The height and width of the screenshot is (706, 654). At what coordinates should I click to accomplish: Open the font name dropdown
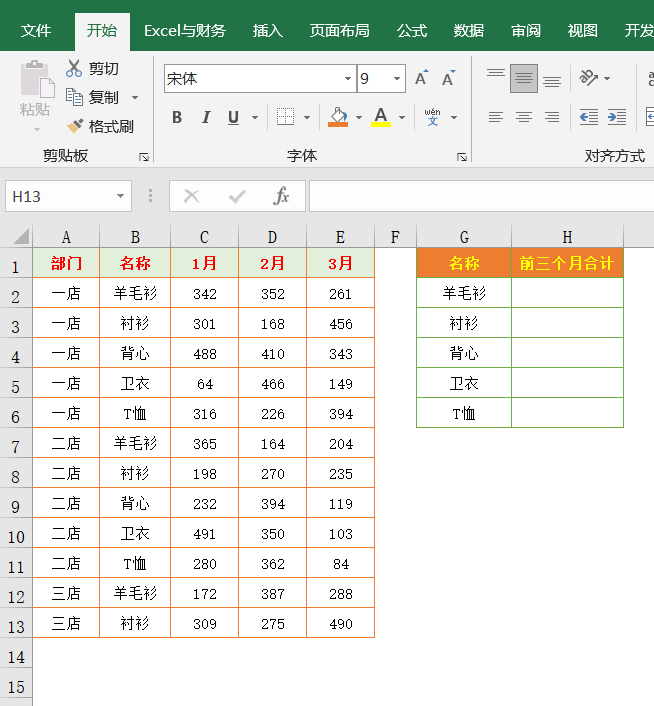(x=348, y=78)
